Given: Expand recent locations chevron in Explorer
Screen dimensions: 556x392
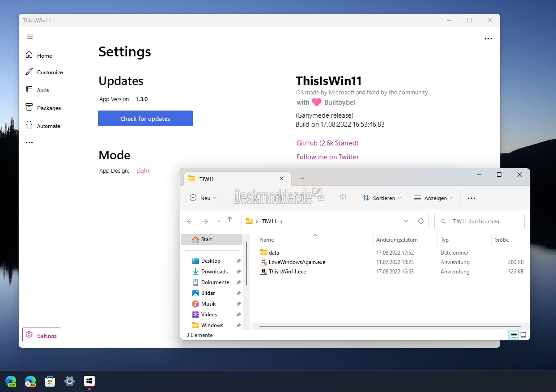Looking at the screenshot, I should (219, 222).
